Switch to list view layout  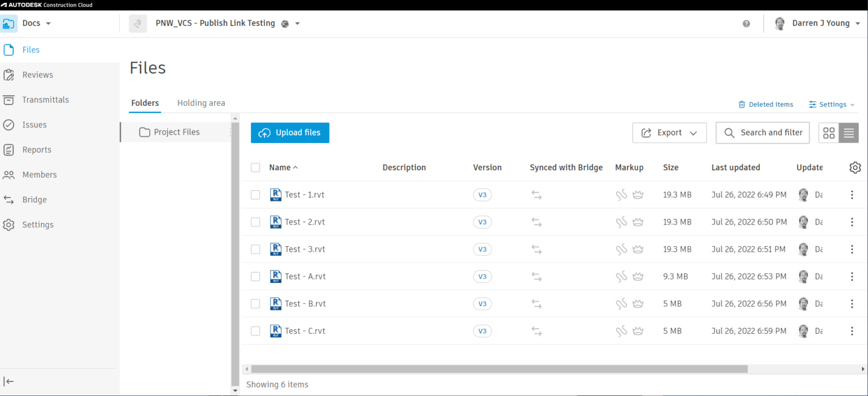848,133
